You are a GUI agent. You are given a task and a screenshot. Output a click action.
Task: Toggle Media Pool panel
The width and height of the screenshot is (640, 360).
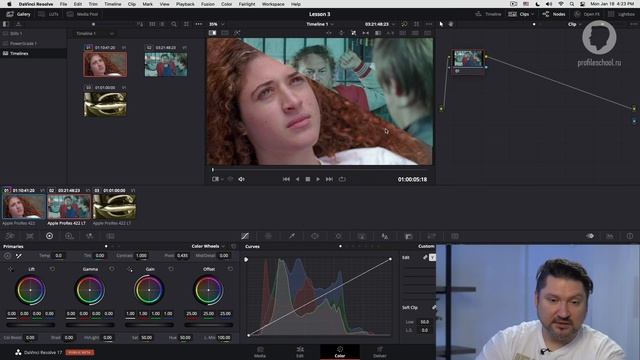(82, 14)
